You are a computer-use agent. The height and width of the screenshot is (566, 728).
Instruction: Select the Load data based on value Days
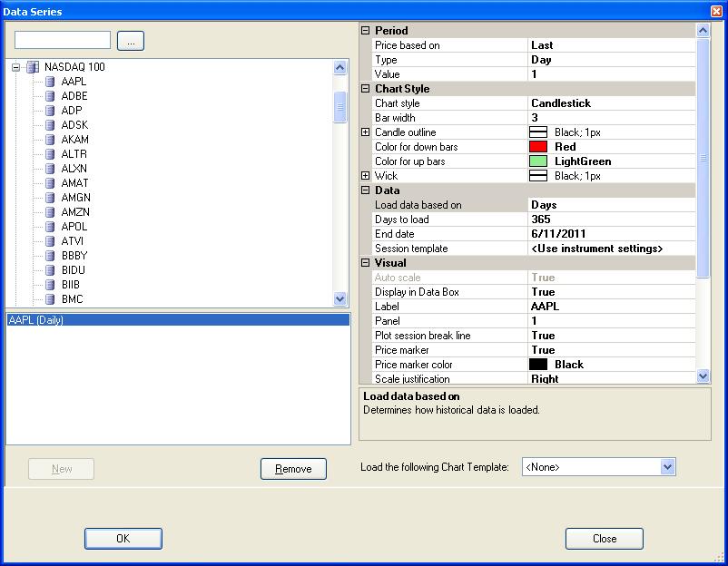612,205
